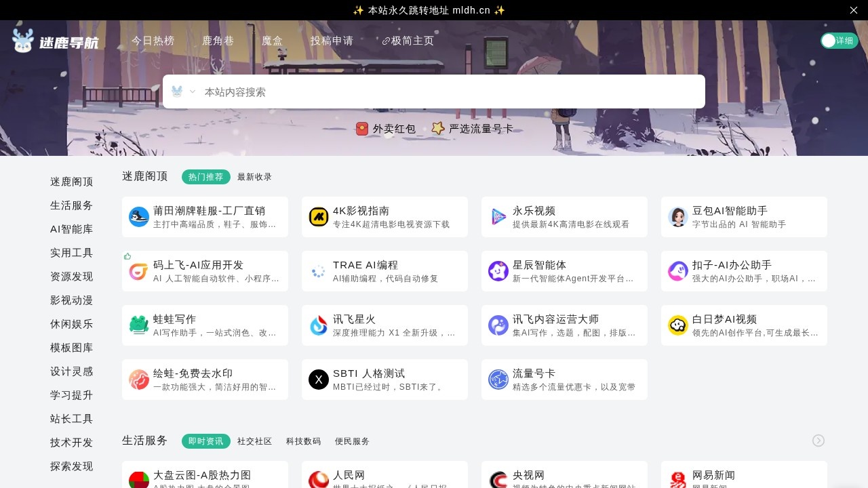Screen dimensions: 868x488
Task: Switch to the 最新收录 tab
Action: tap(254, 177)
